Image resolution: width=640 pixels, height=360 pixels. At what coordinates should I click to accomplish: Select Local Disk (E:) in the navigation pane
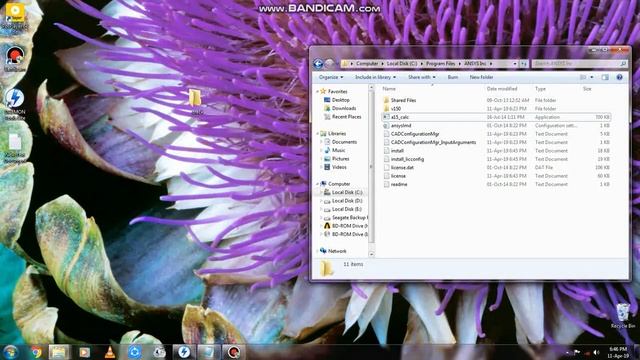click(347, 209)
